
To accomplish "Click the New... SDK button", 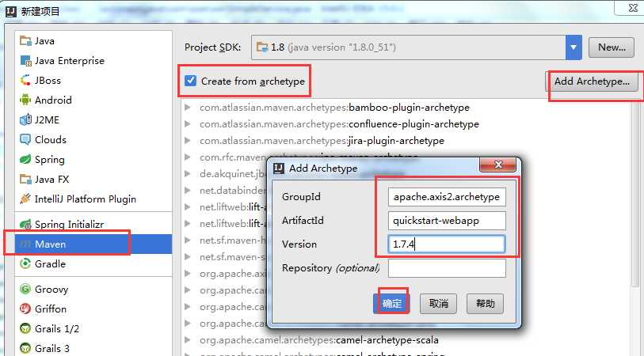I will (612, 47).
